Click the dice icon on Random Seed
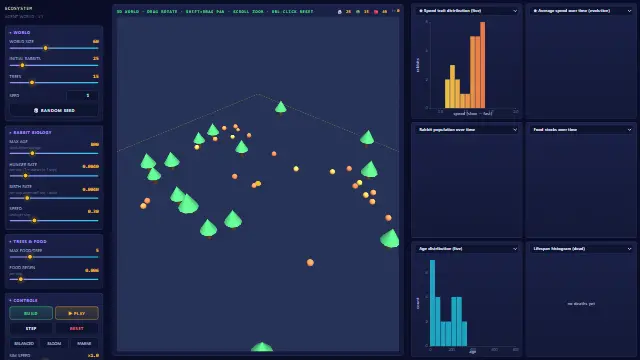Screen dimensions: 640x360 coord(36,110)
